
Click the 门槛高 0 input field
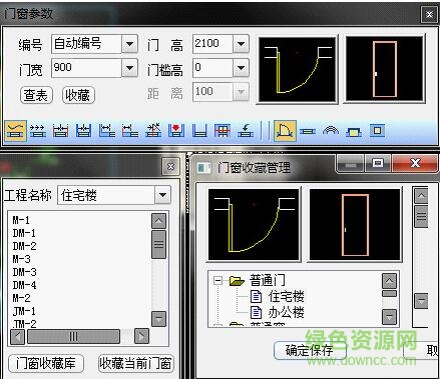click(x=212, y=68)
